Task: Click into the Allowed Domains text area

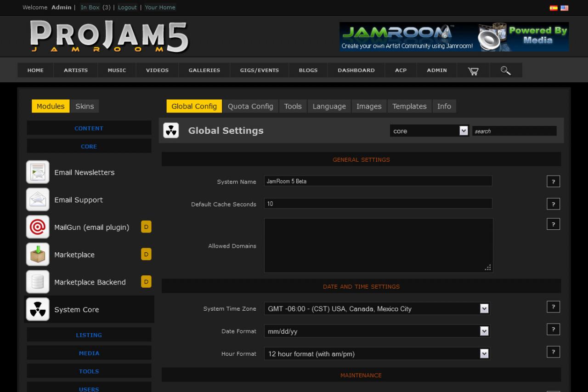Action: click(378, 245)
